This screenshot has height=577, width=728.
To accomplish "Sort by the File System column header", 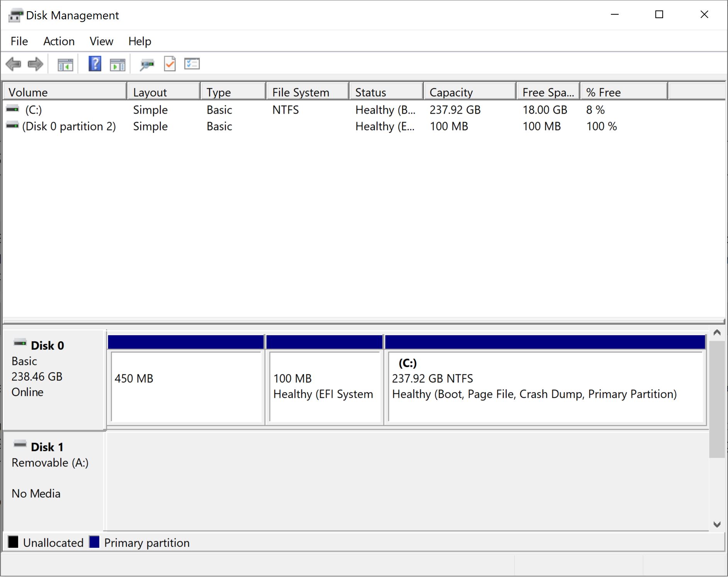I will pyautogui.click(x=308, y=92).
